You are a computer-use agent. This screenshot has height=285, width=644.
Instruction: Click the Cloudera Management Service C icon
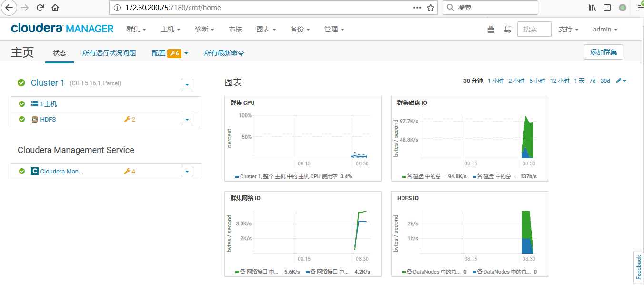(35, 171)
